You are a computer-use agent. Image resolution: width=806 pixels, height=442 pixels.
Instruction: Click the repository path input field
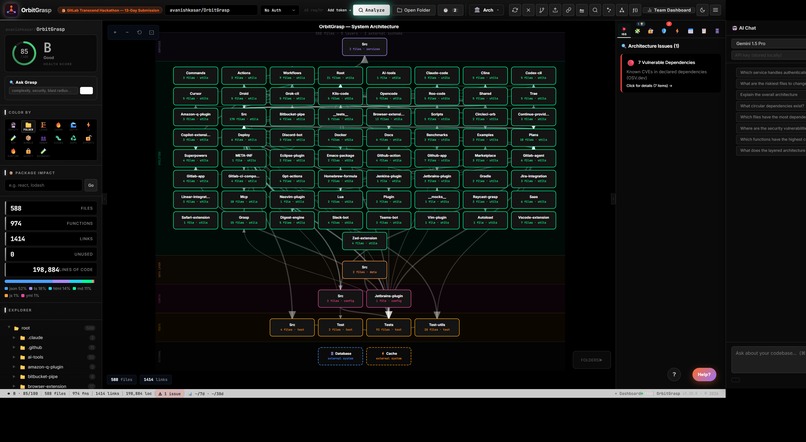[x=211, y=10]
